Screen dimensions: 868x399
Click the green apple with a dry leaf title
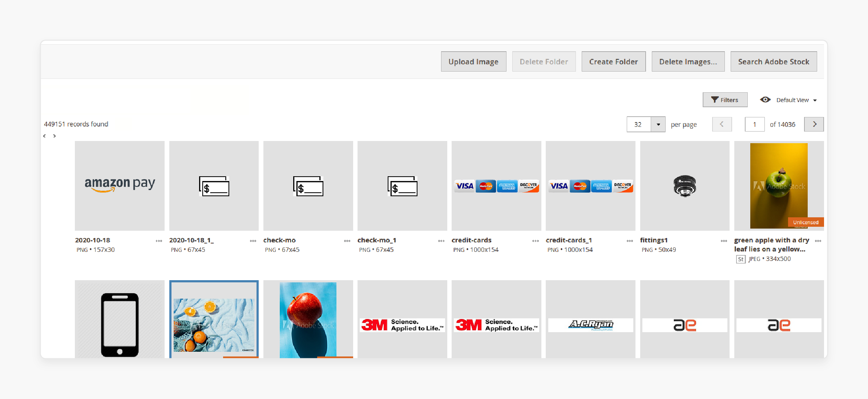772,245
